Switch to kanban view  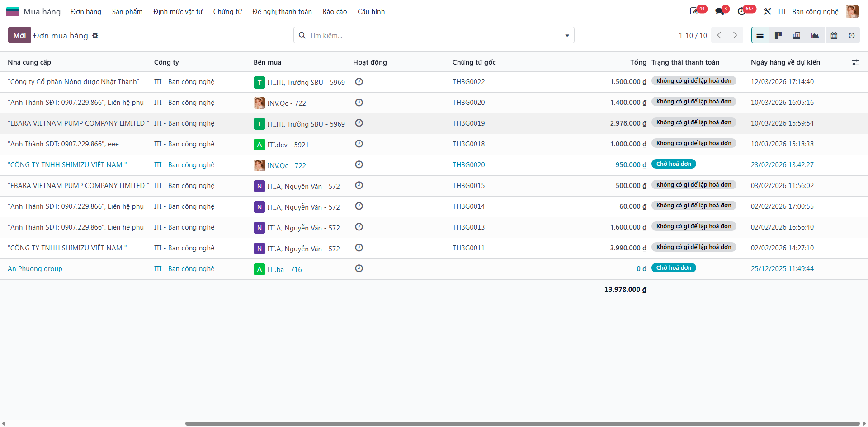(x=778, y=35)
